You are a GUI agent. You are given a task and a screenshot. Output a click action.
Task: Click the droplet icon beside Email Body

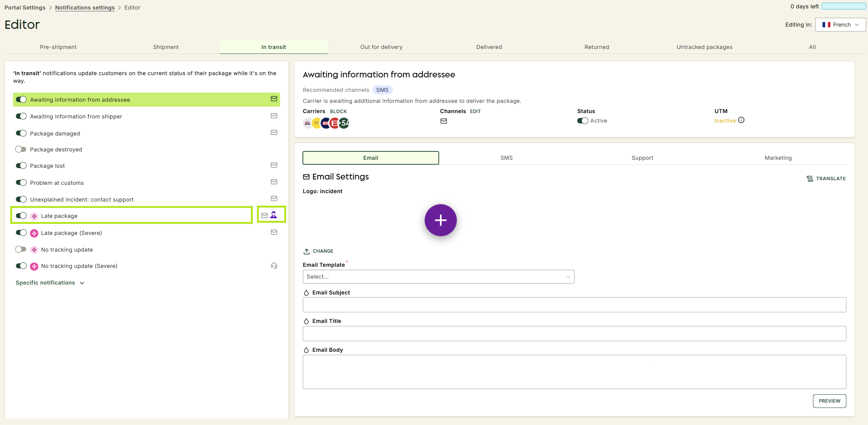[306, 350]
